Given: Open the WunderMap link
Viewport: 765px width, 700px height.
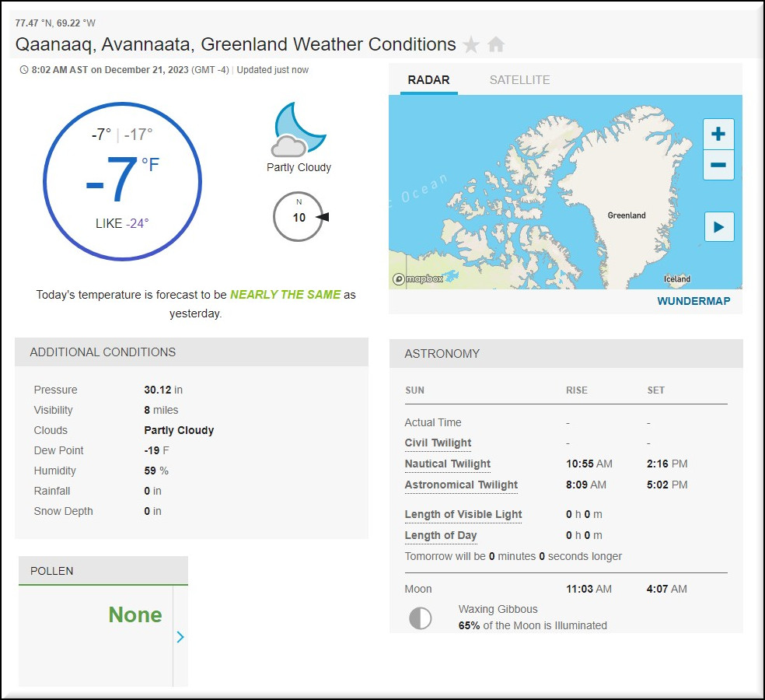Looking at the screenshot, I should point(693,301).
